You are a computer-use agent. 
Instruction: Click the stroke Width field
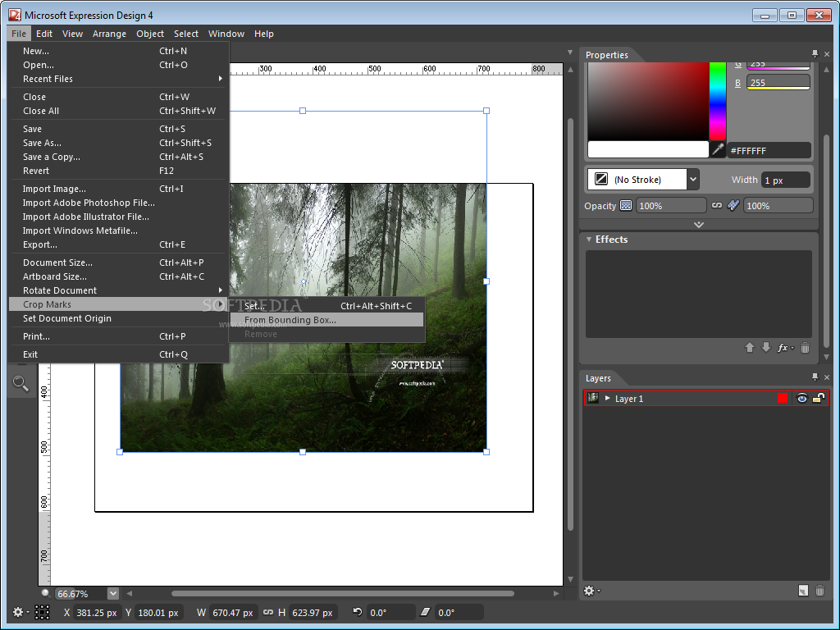click(x=785, y=180)
